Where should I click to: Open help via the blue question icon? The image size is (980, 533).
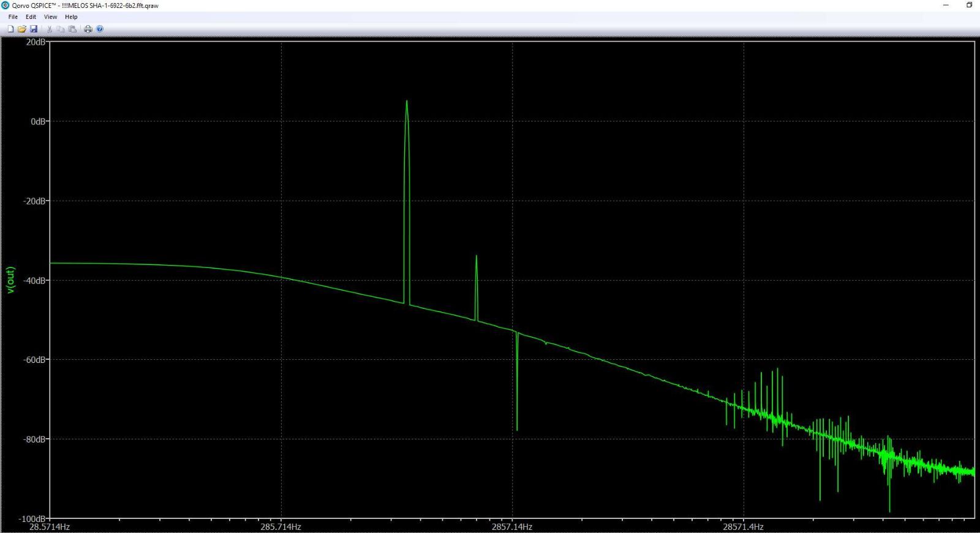[x=100, y=29]
